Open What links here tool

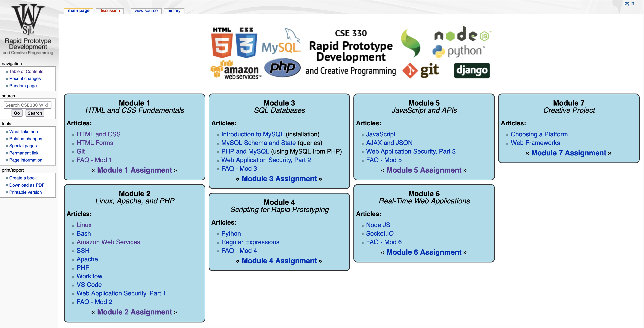point(24,132)
